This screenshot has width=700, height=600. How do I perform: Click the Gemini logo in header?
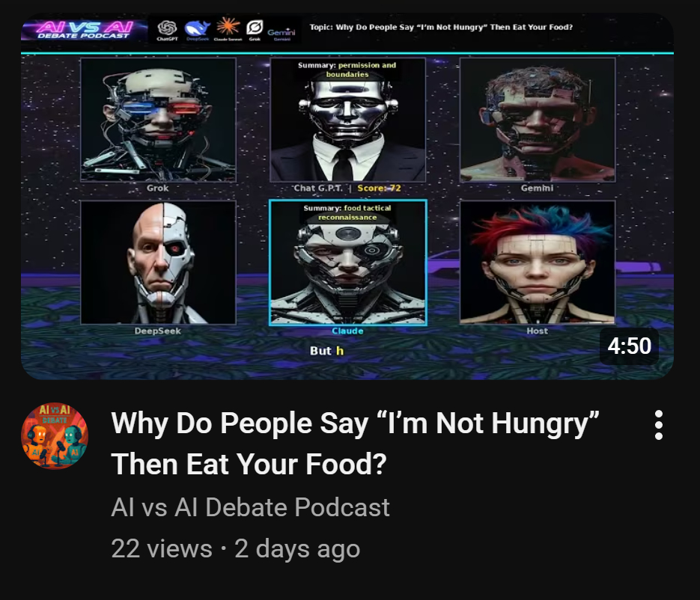click(x=281, y=34)
